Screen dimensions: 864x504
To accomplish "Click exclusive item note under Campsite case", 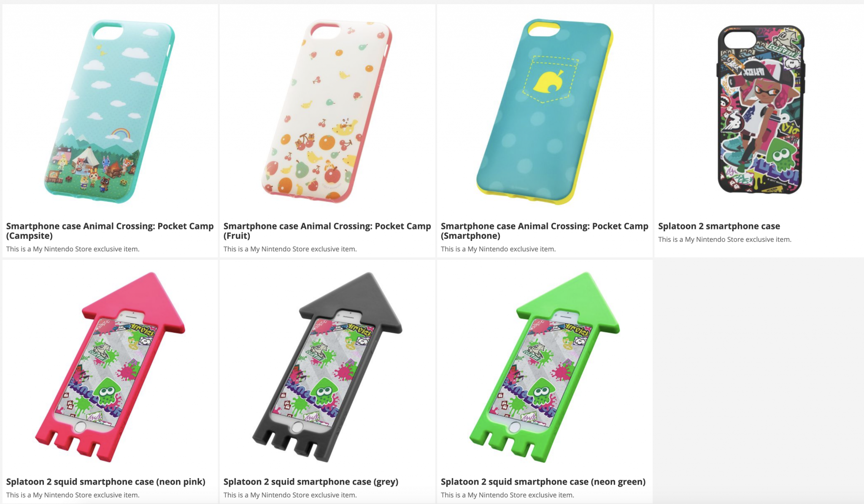I will [73, 249].
